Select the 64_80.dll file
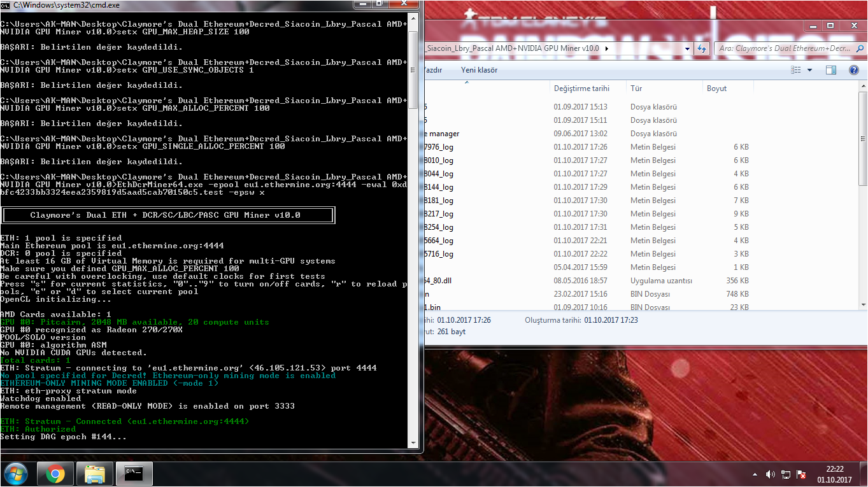Viewport: 868px width, 487px height. (438, 281)
